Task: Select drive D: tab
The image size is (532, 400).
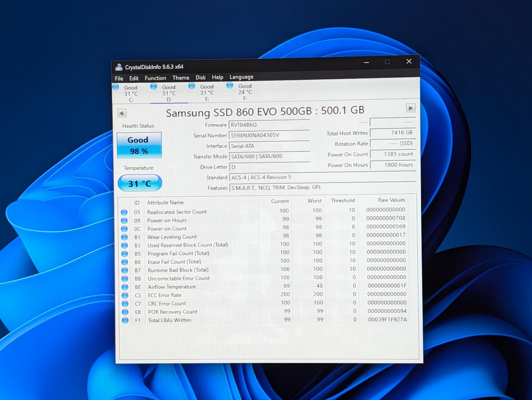Action: pos(168,93)
